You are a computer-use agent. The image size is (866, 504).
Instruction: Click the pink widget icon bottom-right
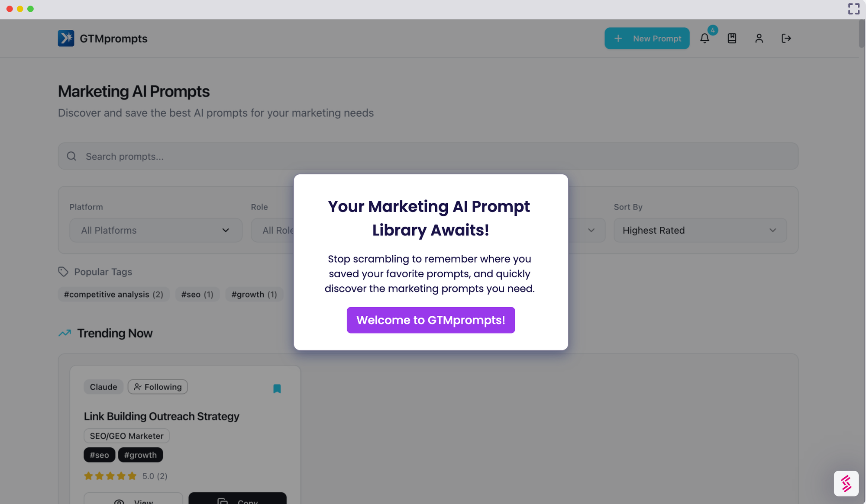pos(846,483)
